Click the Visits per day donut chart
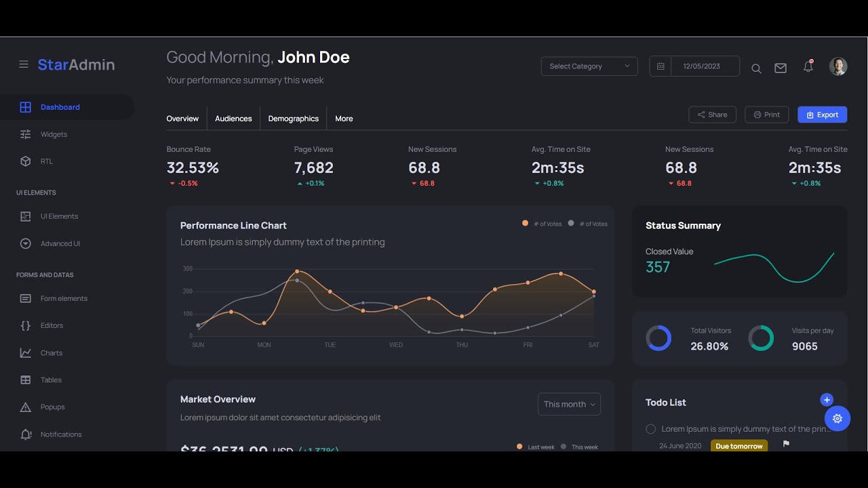This screenshot has height=488, width=868. point(761,338)
